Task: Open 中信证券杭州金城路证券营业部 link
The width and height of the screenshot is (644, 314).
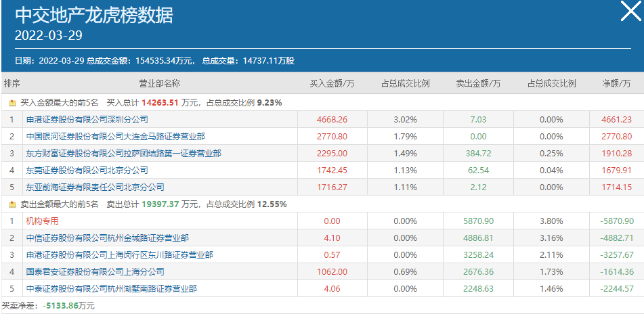Action: (107, 238)
